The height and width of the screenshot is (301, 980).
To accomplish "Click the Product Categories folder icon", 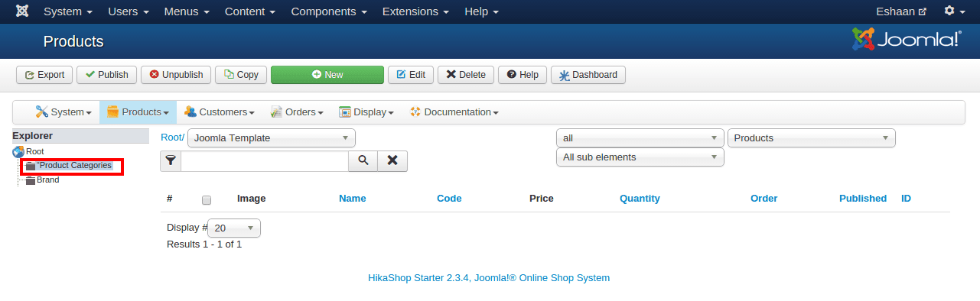I will (31, 166).
